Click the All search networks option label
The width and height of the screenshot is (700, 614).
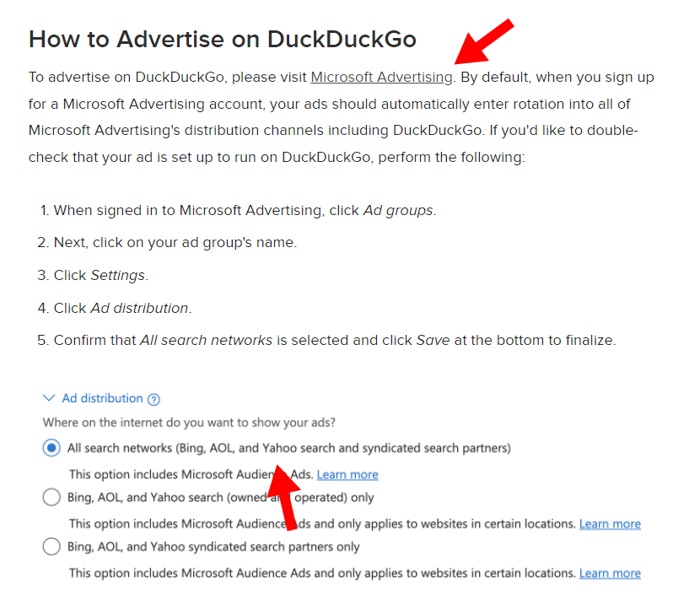(288, 448)
